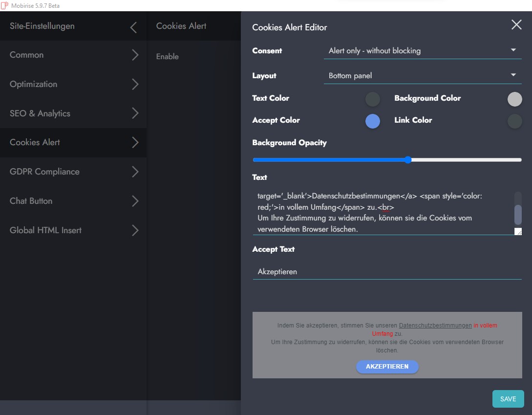Pick the Link Color swatch
Image resolution: width=532 pixels, height=415 pixels.
(x=514, y=121)
